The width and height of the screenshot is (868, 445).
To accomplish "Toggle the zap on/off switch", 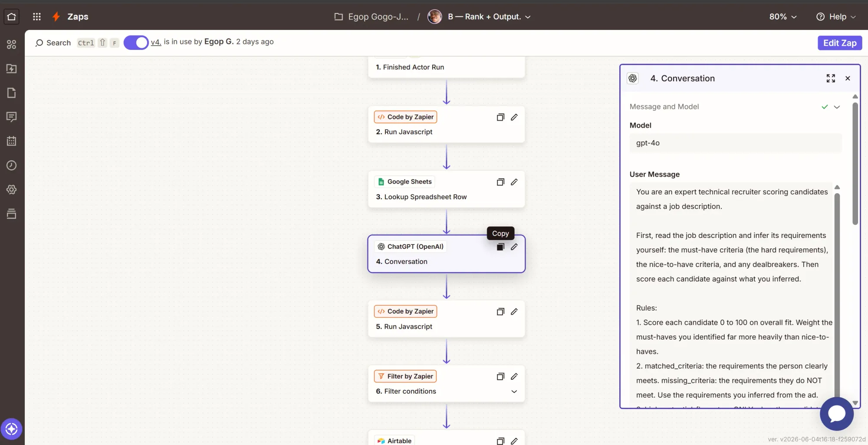I will coord(136,43).
